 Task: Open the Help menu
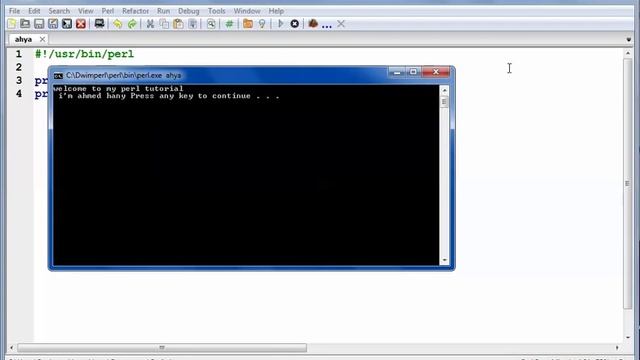(x=276, y=11)
